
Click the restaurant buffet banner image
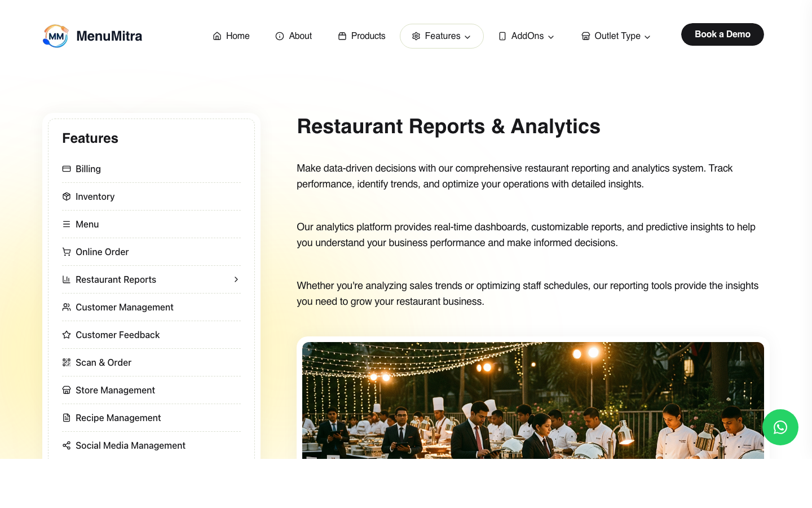[533, 401]
